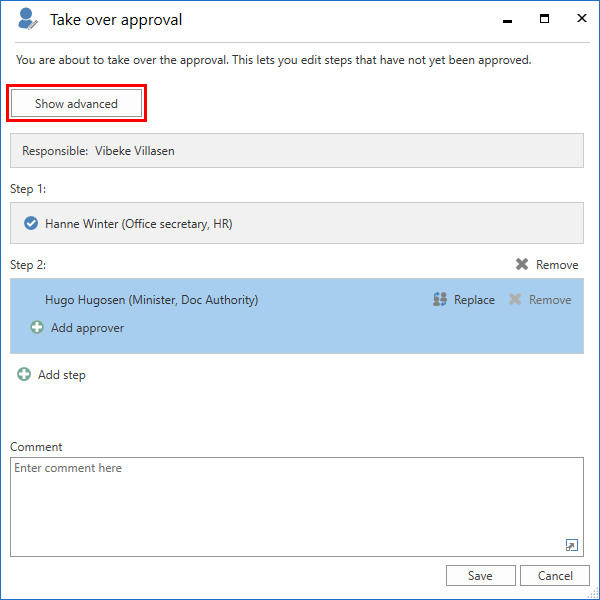This screenshot has height=600, width=600.
Task: Select the Hugo Hugosen approver entry
Action: tap(152, 300)
